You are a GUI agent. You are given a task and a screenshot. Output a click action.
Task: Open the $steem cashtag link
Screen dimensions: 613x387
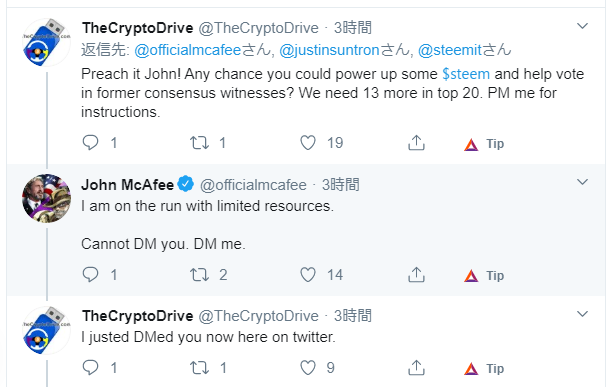coord(466,74)
